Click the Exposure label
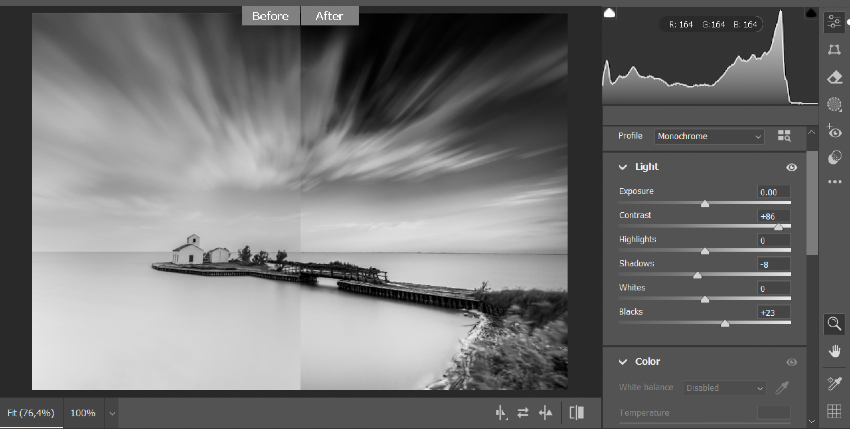The image size is (850, 429). 636,191
